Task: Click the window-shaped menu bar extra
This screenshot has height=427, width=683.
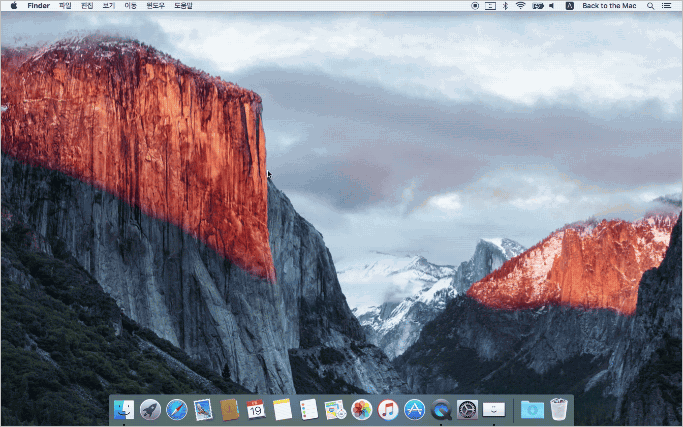Action: click(490, 6)
